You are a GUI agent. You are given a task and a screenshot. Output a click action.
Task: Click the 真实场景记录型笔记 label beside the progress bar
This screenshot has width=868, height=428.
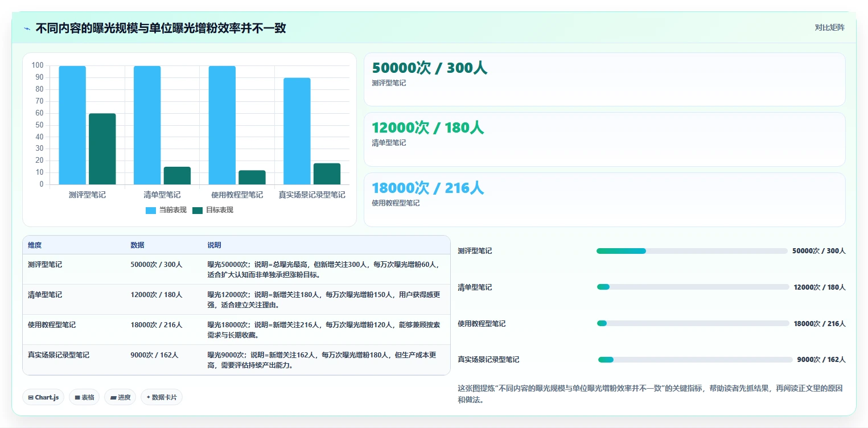click(x=488, y=360)
